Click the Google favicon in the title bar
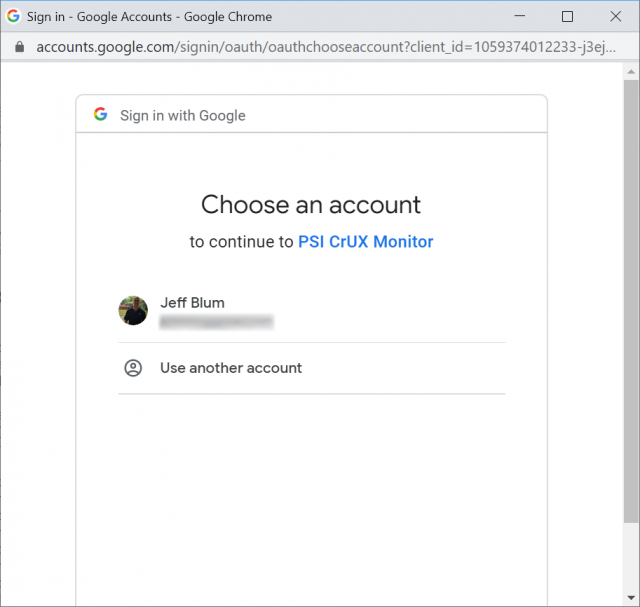The height and width of the screenshot is (607, 640). (x=13, y=16)
